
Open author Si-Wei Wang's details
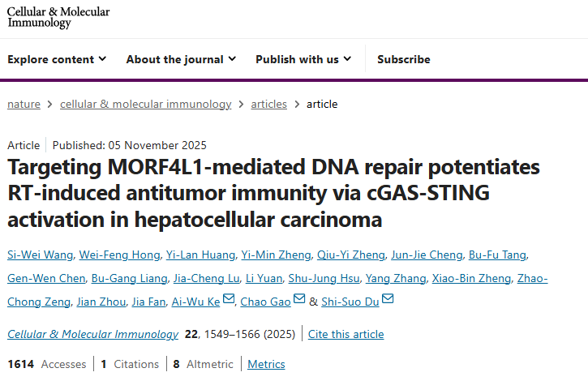click(x=37, y=255)
